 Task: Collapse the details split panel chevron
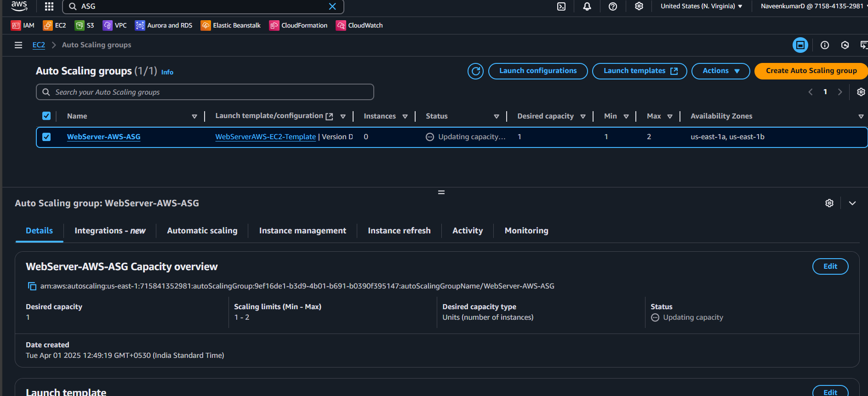852,203
